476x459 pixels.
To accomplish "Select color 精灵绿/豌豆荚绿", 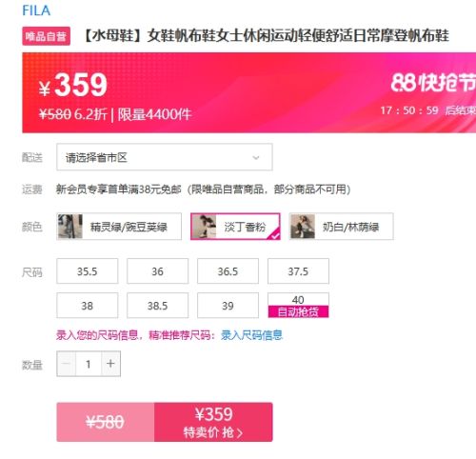I will coord(119,227).
